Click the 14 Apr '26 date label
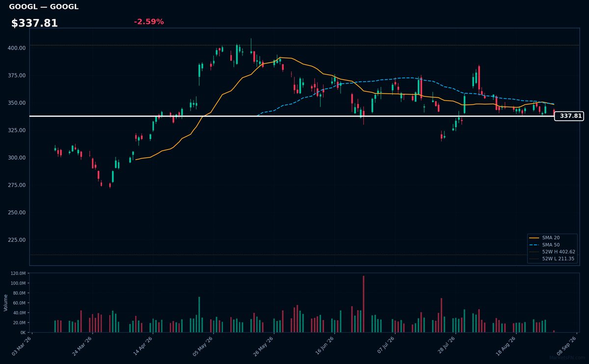Viewport: 589px width, 364px height. [x=143, y=346]
